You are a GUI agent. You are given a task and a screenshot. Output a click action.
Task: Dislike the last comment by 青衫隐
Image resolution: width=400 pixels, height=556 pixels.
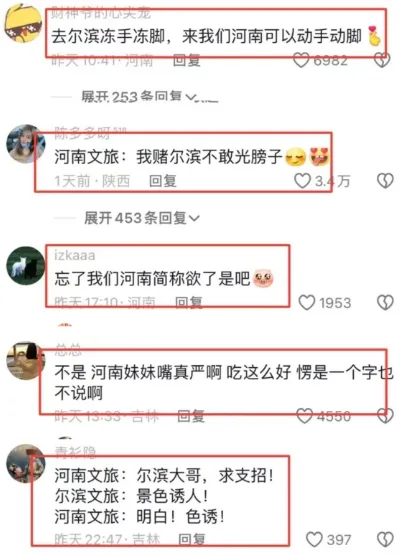385,539
